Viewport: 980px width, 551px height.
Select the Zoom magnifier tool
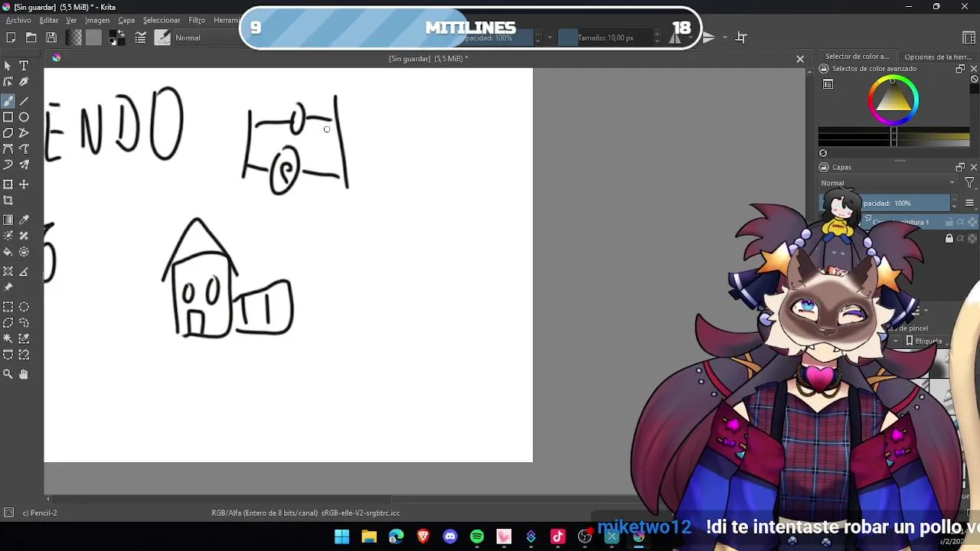point(8,374)
